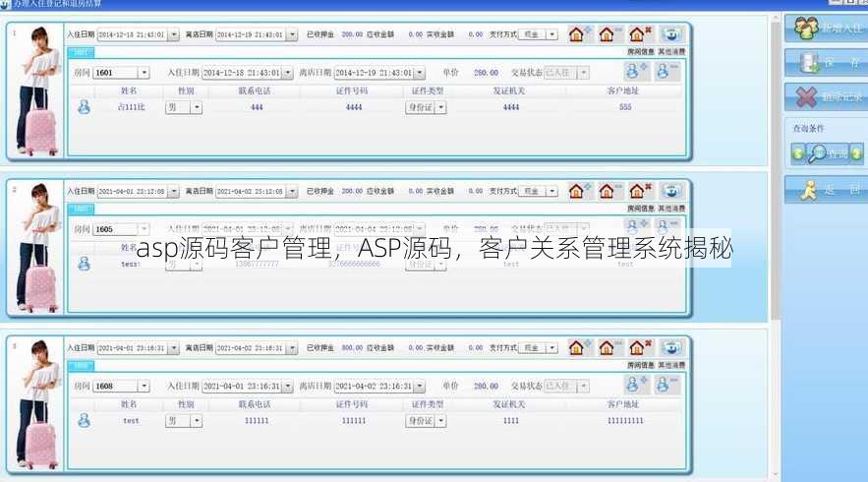Click the room number field showing 1605
Image resolution: width=868 pixels, height=482 pixels.
tap(115, 229)
